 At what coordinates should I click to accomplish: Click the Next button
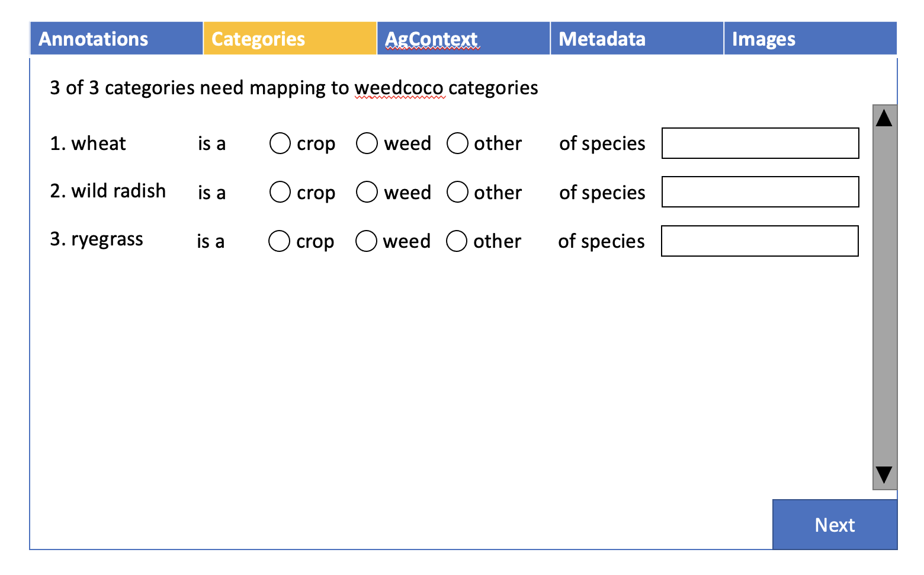tap(834, 524)
